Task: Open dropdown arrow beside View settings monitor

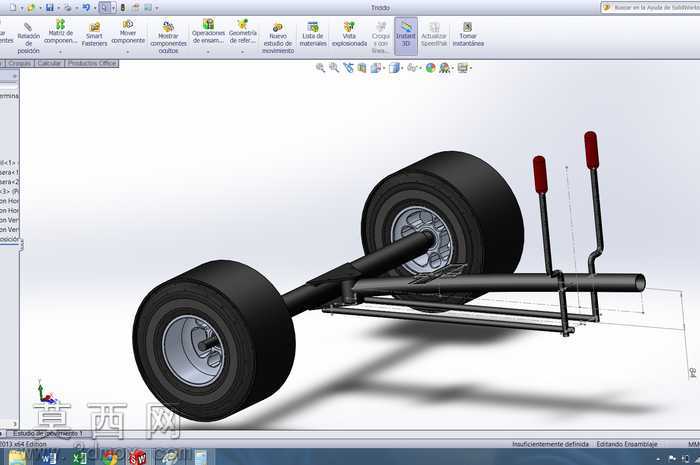Action: click(x=471, y=68)
